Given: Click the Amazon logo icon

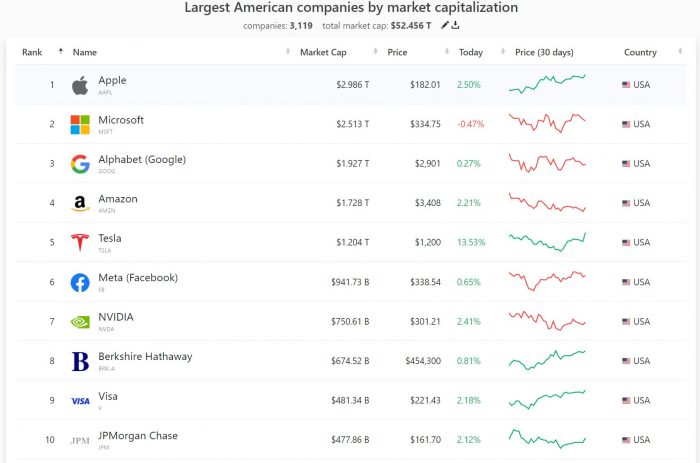Looking at the screenshot, I should coord(80,204).
